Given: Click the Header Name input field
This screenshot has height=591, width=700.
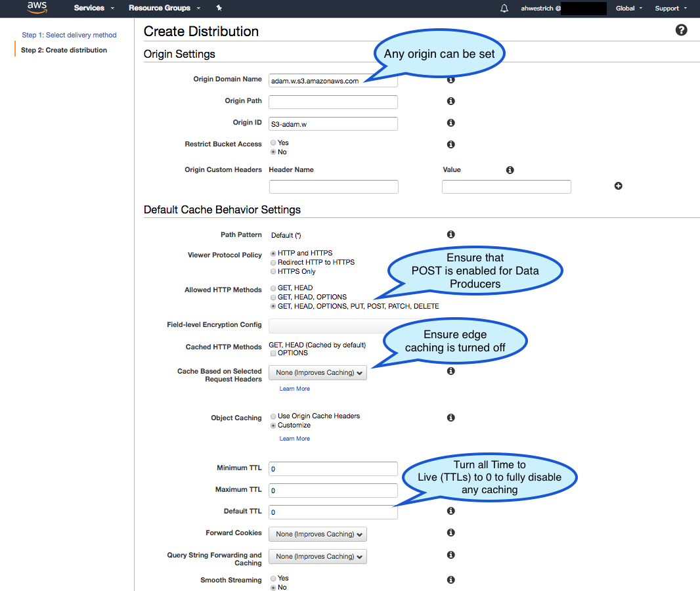Looking at the screenshot, I should pos(334,186).
